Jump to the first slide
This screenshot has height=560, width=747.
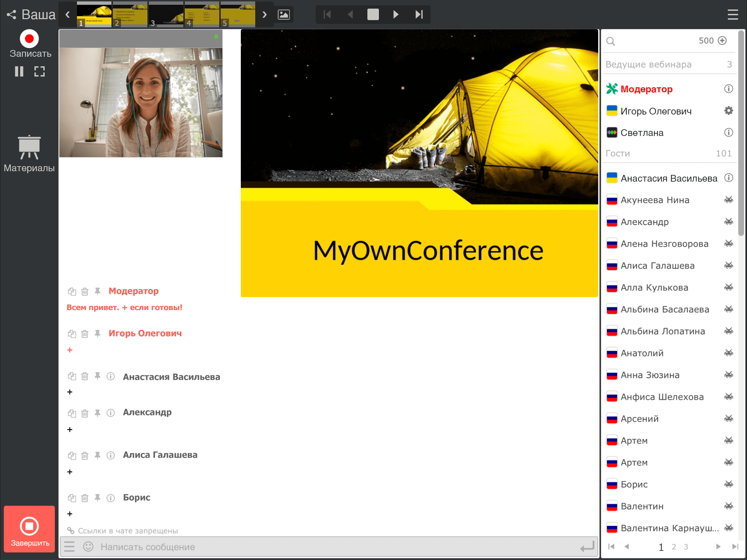tap(327, 14)
